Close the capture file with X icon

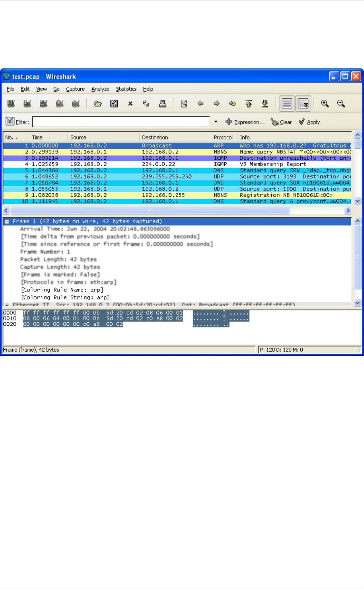pos(130,104)
